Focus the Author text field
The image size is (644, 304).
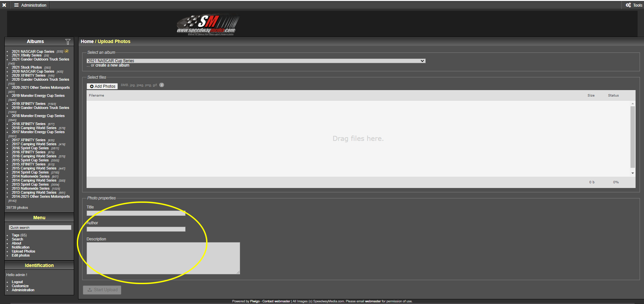tap(136, 229)
